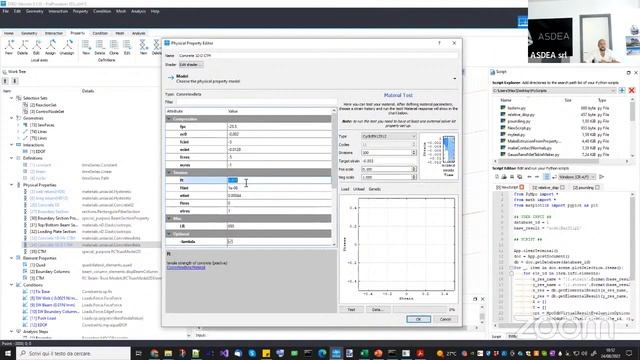Open Windows Start menu

[8, 353]
